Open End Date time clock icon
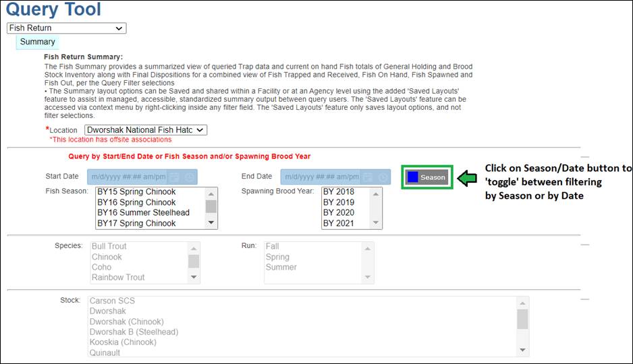633x364 pixels. pos(383,177)
